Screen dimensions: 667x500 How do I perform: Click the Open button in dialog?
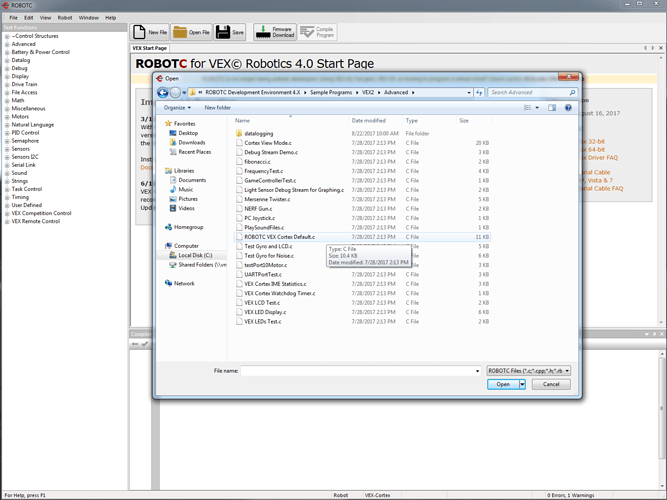[503, 384]
